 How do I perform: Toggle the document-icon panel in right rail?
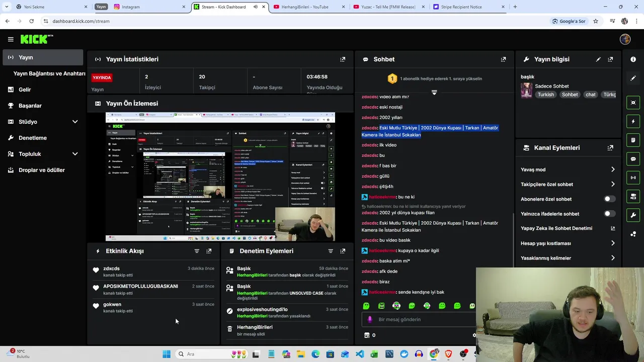point(633,140)
